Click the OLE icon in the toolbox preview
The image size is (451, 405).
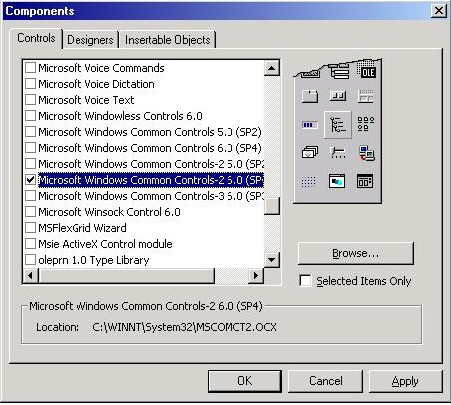click(x=368, y=71)
